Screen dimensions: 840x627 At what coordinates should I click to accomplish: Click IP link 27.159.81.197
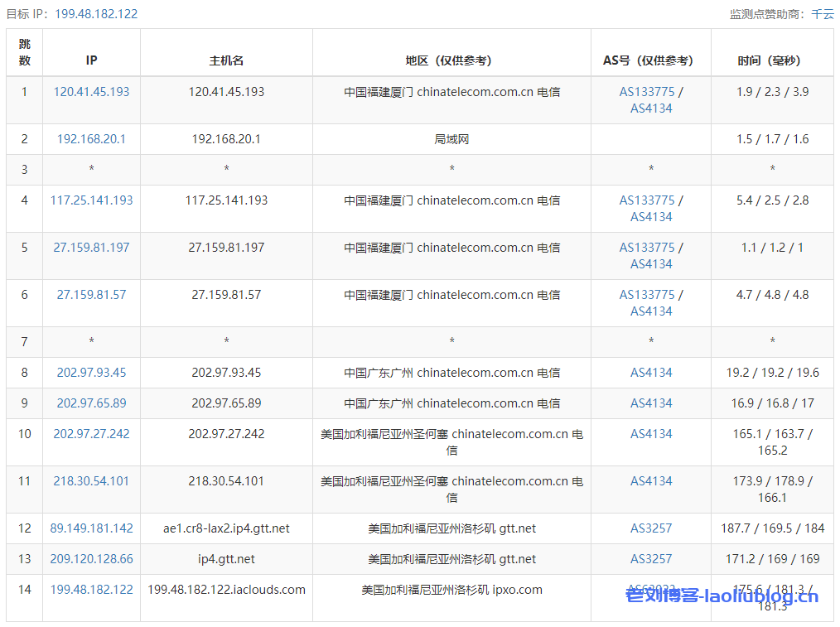click(91, 248)
